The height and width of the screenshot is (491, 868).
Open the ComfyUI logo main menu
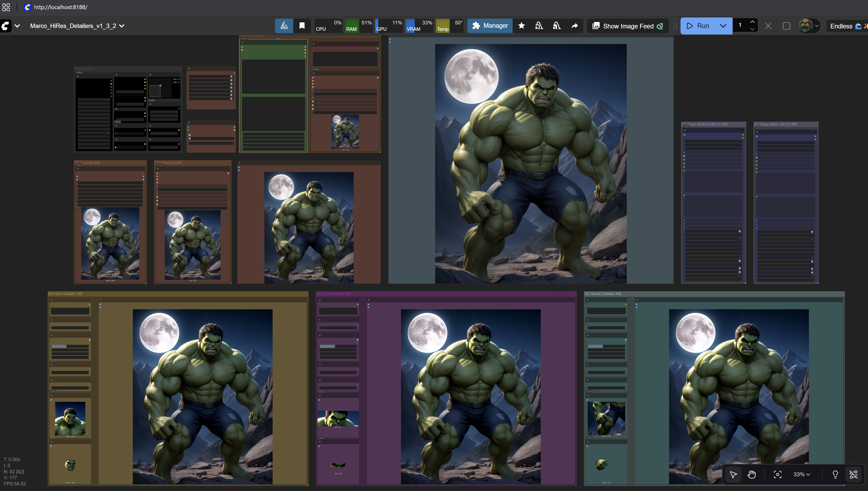[6, 26]
